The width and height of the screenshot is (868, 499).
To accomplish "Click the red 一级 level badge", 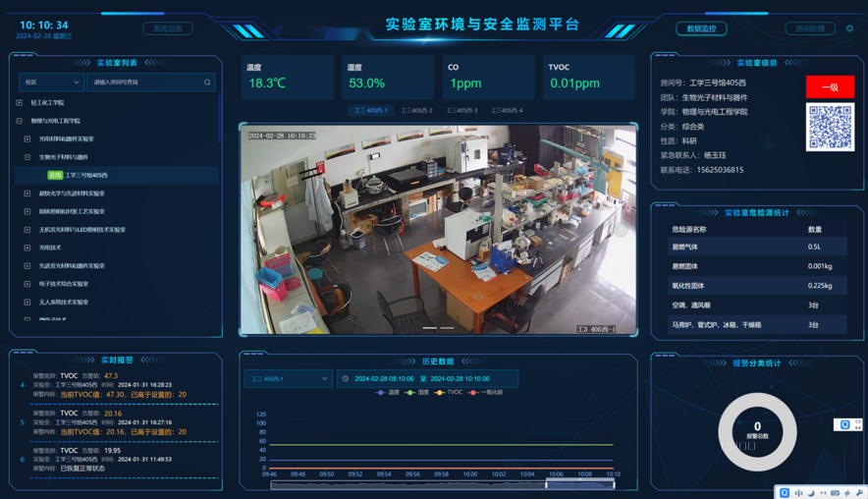I will 830,87.
